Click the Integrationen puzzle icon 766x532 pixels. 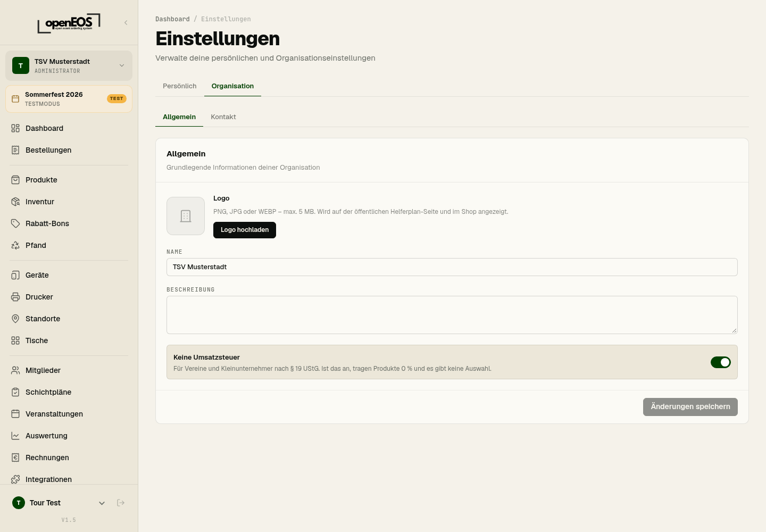15,479
